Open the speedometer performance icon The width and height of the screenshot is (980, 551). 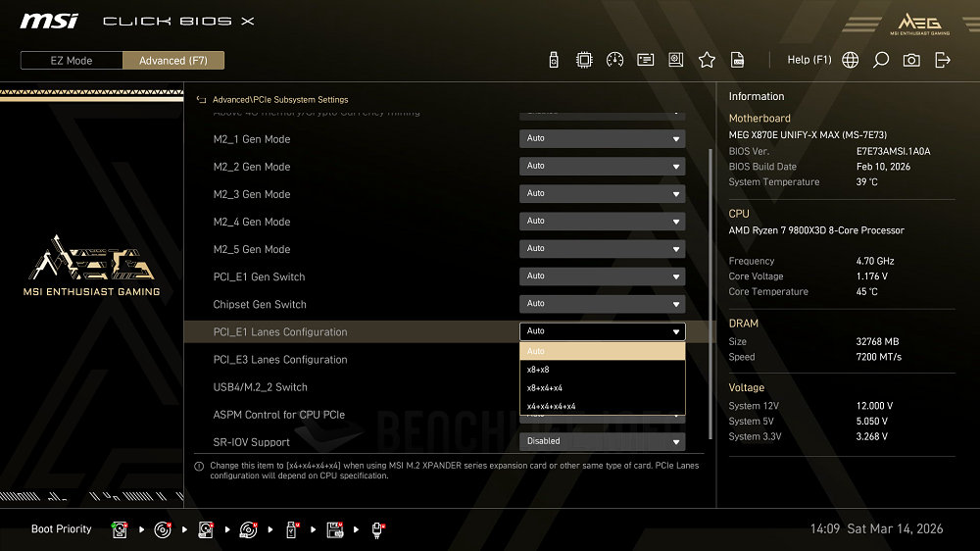[614, 60]
